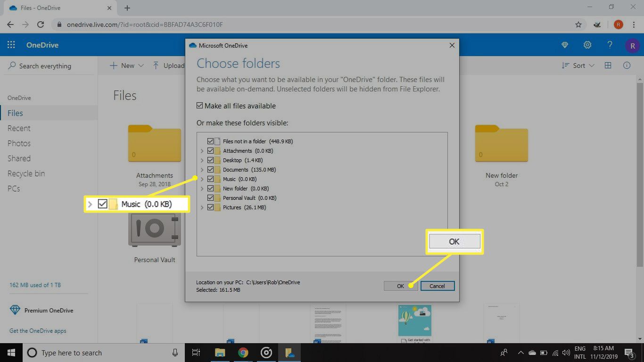The width and height of the screenshot is (644, 362).
Task: Click Get the OneDrive apps link
Action: click(x=38, y=331)
